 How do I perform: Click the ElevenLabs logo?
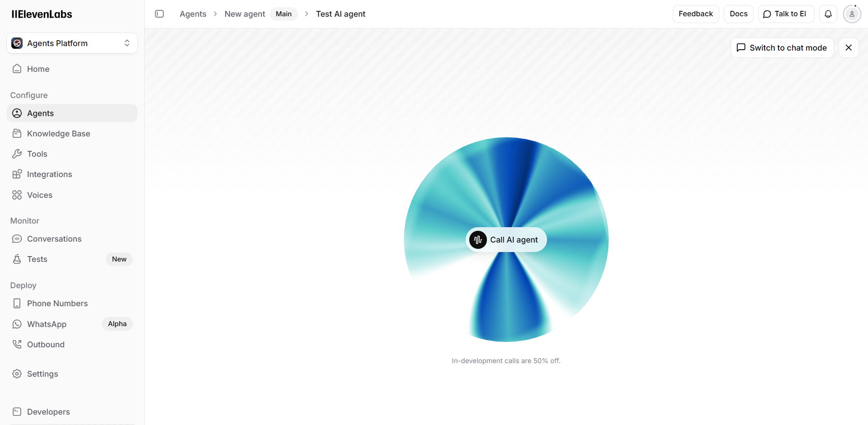point(42,14)
